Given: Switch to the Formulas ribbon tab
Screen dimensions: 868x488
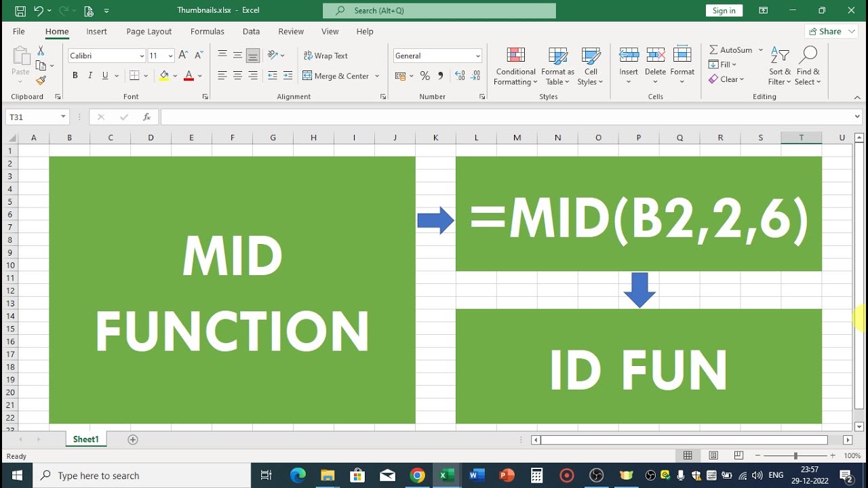Looking at the screenshot, I should (x=208, y=31).
